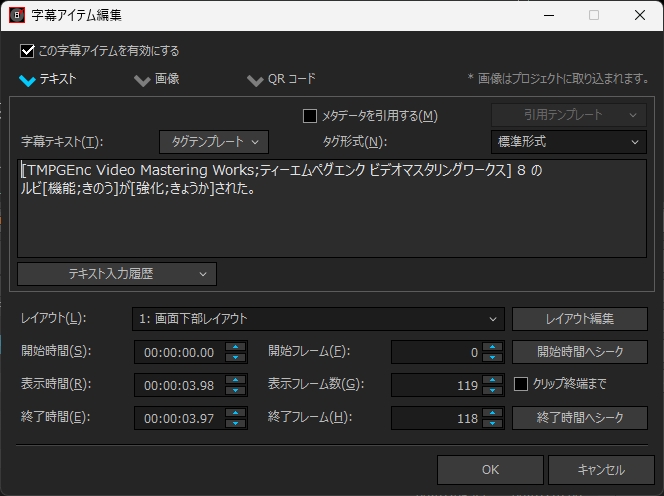The height and width of the screenshot is (496, 664).
Task: Click the 終了時間 time field
Action: 180,418
